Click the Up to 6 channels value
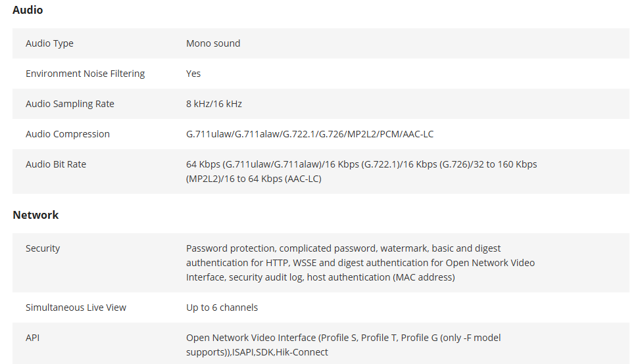This screenshot has height=364, width=642. point(222,307)
